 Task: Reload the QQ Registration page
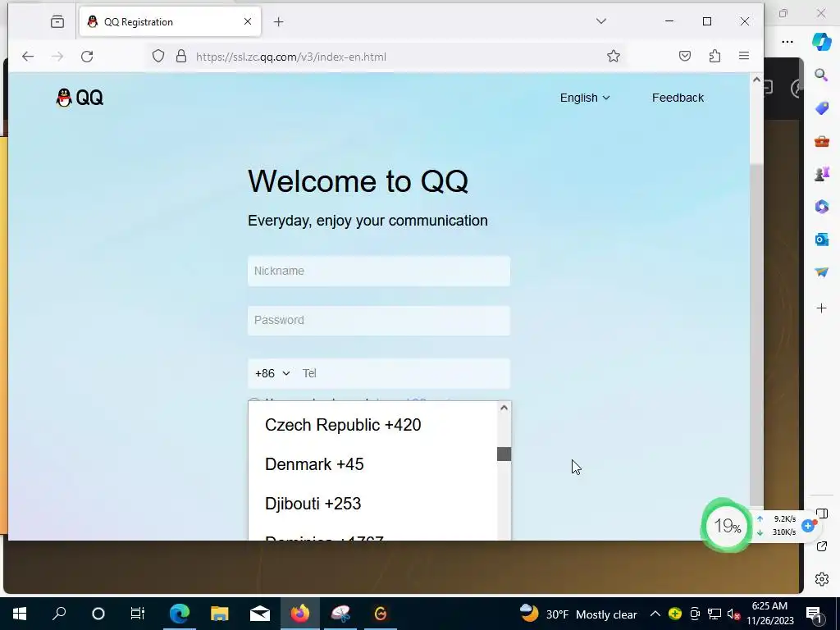click(87, 57)
